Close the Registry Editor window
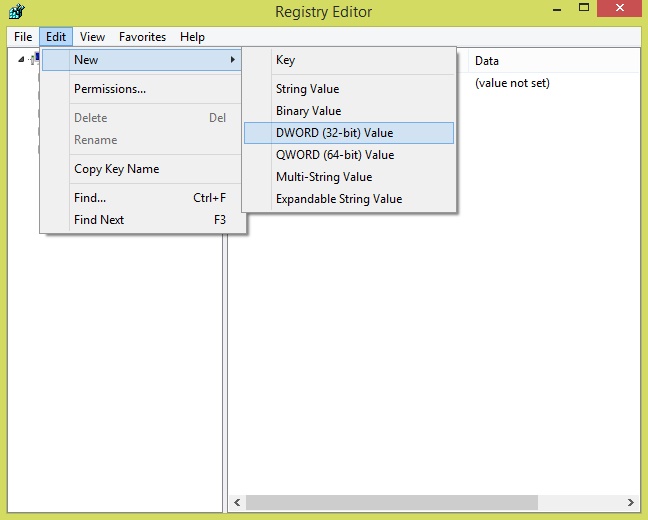Viewport: 648px width, 520px height. tap(619, 8)
